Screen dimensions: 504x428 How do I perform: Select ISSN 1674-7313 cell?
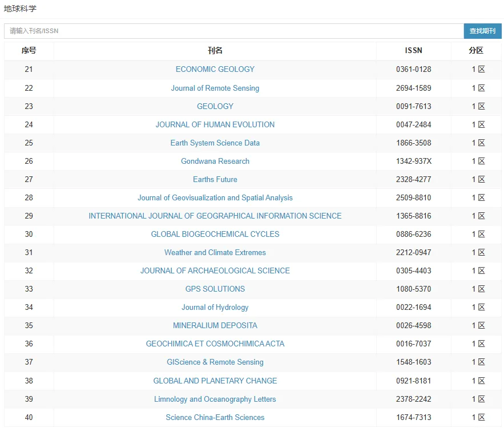pos(414,417)
